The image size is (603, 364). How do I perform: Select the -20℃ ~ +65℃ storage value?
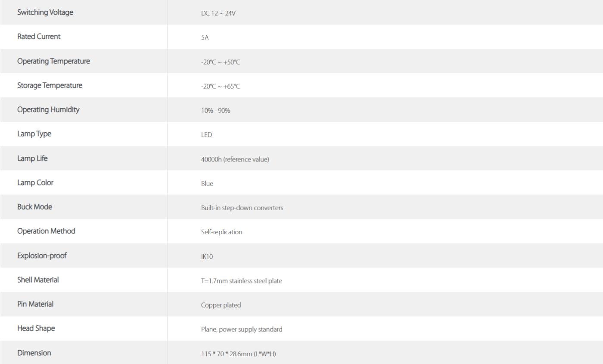coord(221,86)
